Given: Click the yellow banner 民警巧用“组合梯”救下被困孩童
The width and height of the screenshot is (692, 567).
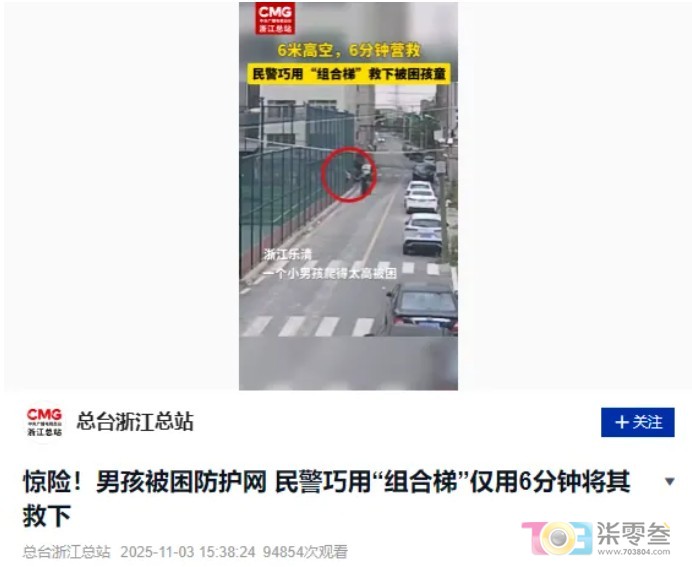Looking at the screenshot, I should point(349,74).
